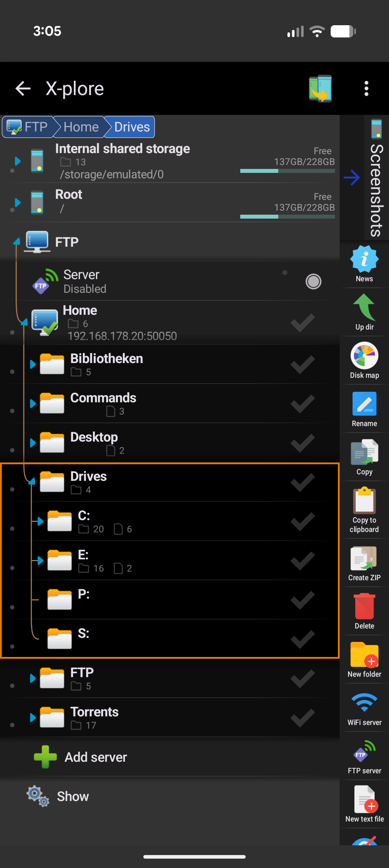Mark the Desktop folder checkbox
Screen dimensions: 389x868
[x=303, y=443]
